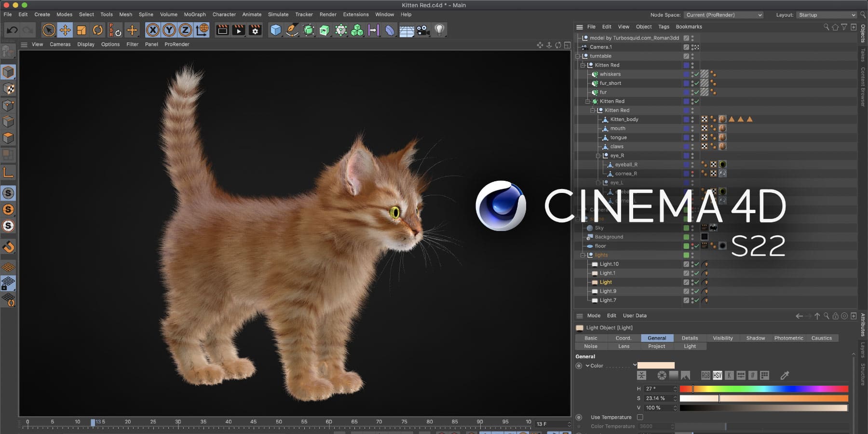Open Object Manager Bookmarks menu
The height and width of the screenshot is (434, 868).
(x=689, y=27)
